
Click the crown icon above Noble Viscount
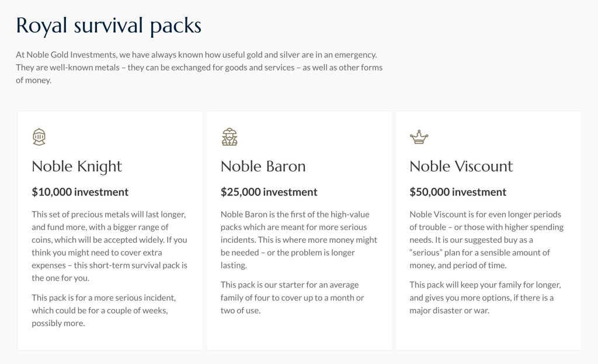419,138
